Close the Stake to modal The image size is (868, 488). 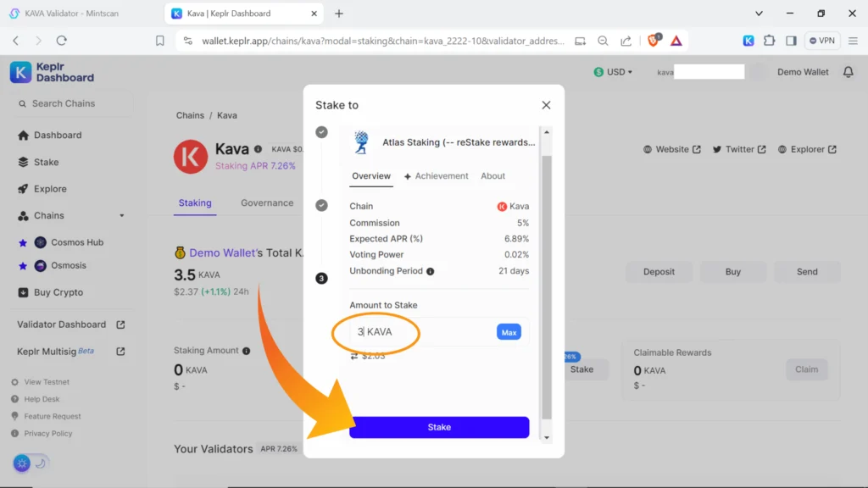[546, 105]
